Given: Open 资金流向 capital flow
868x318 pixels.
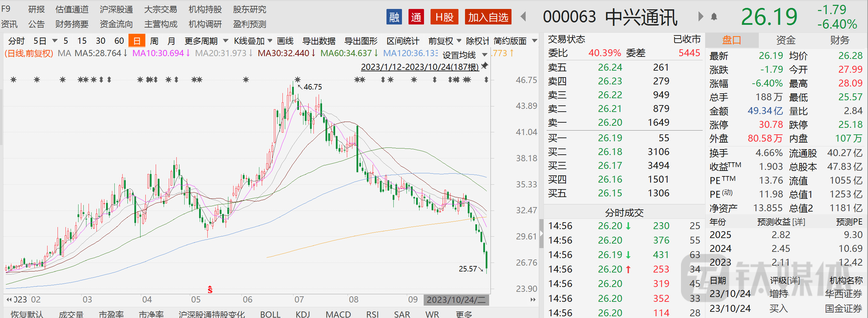Looking at the screenshot, I should point(116,24).
